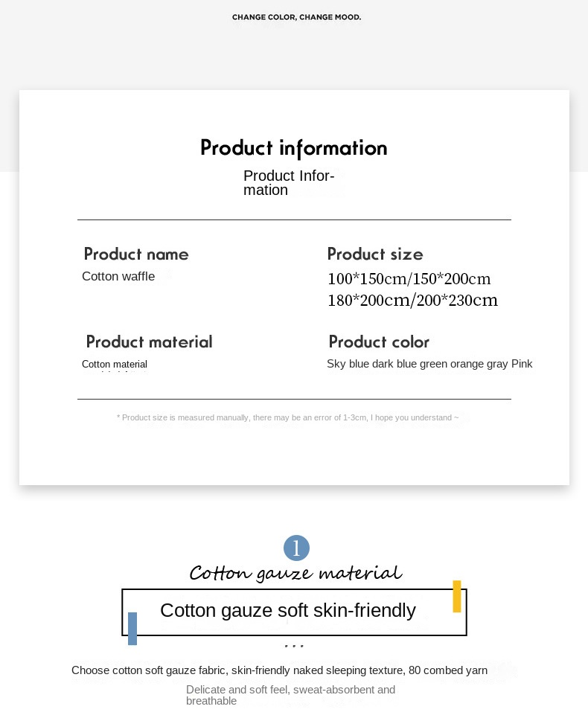Click the product size measurement disclaimer note
This screenshot has height=718, width=588.
pyautogui.click(x=287, y=417)
